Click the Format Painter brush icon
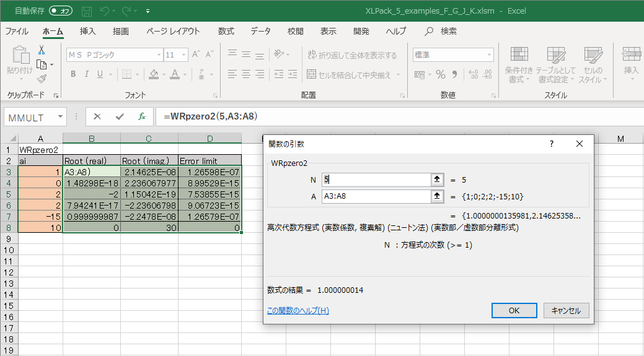644x356 pixels. point(42,79)
